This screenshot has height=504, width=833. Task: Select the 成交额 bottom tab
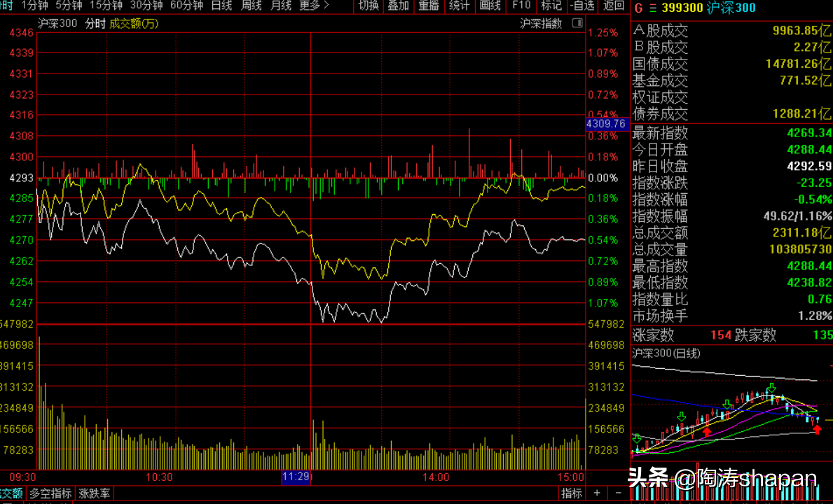click(x=11, y=493)
